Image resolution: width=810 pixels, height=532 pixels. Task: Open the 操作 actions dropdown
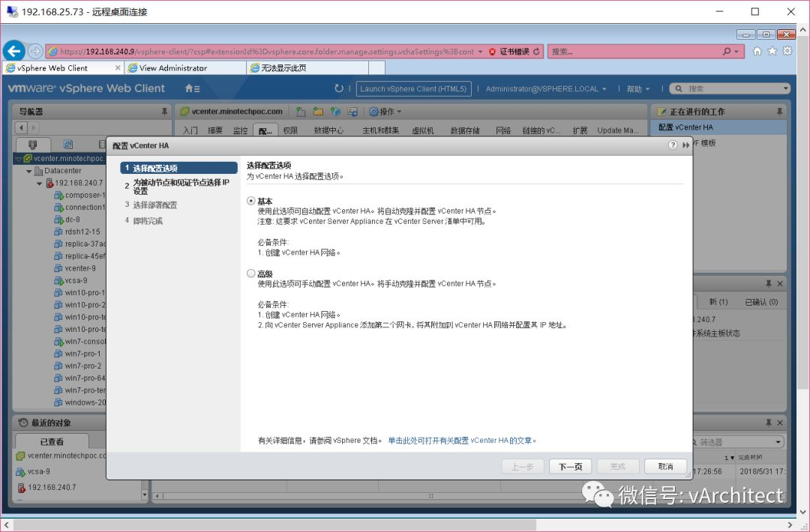pyautogui.click(x=385, y=112)
